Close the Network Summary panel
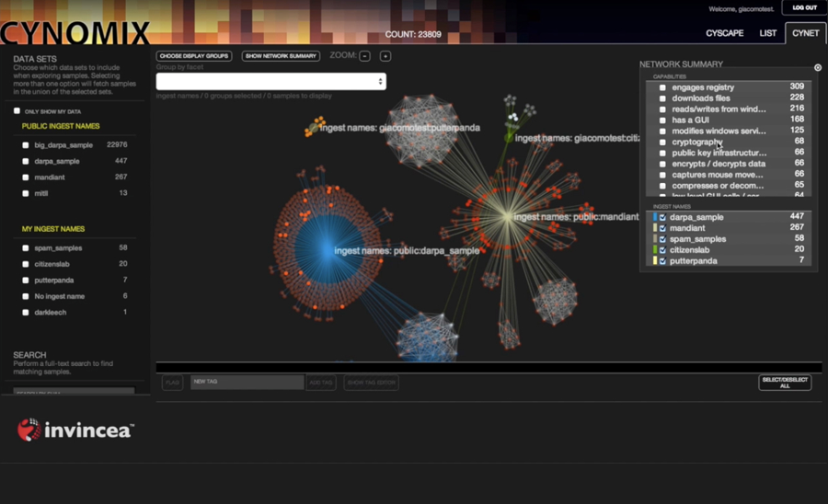The image size is (828, 504). (x=818, y=68)
